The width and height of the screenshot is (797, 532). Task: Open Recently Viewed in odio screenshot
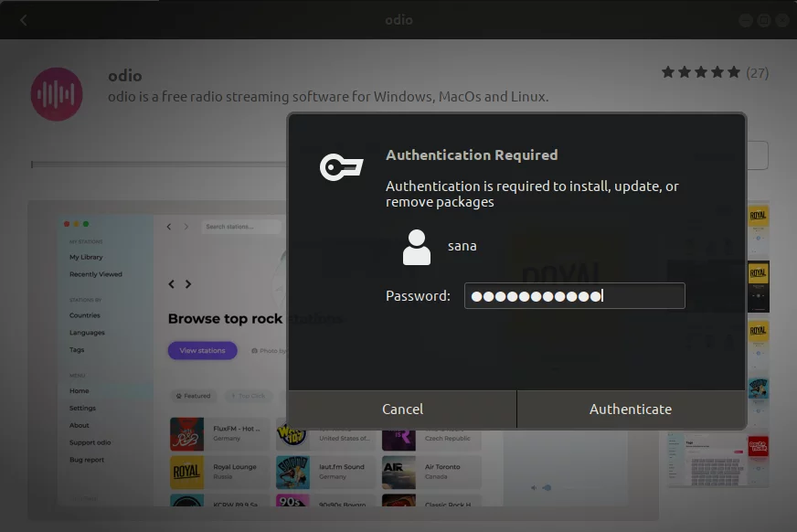96,274
